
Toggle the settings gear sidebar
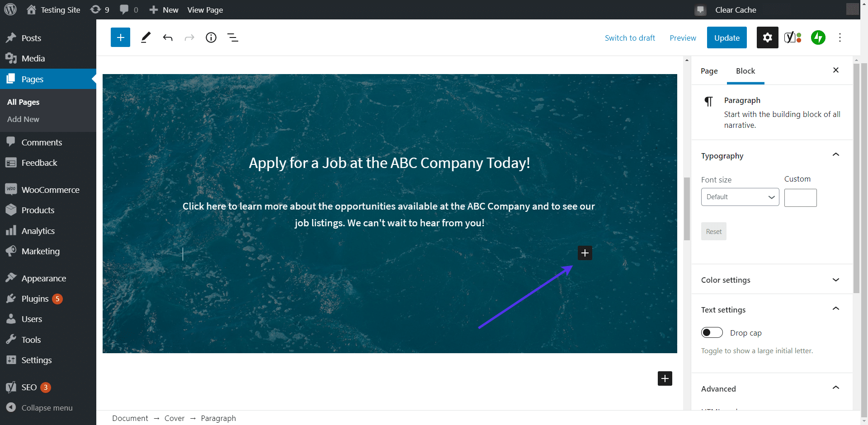pyautogui.click(x=767, y=37)
